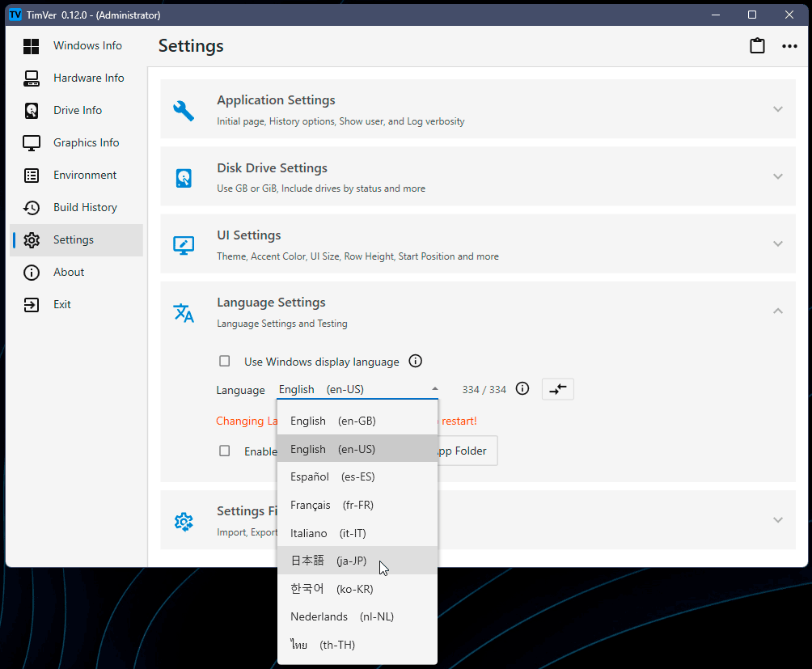Open the Environment page
Screen dimensions: 812x669
tap(76, 176)
